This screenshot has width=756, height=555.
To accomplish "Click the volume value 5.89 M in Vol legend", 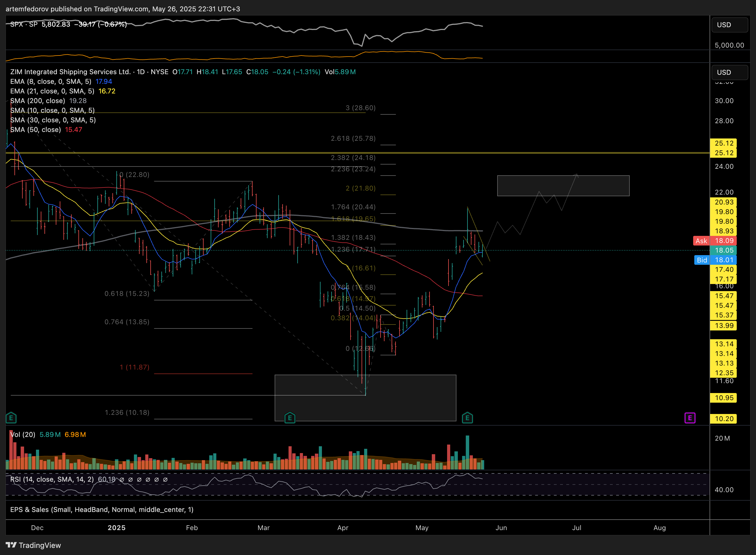I will tap(50, 434).
